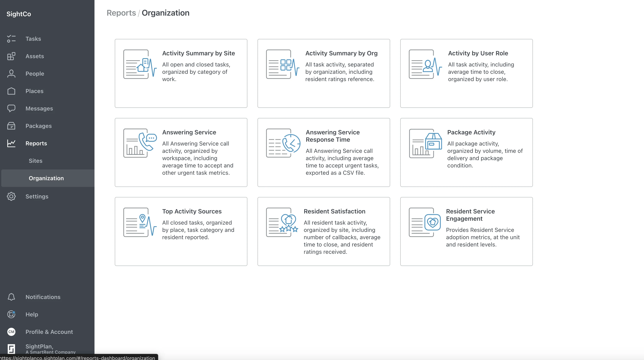Click the Organization breadcrumb title

pyautogui.click(x=165, y=13)
